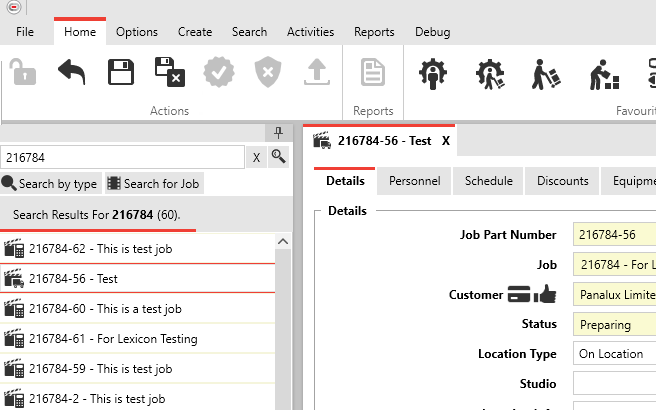Click the undo arrow icon

tap(71, 73)
